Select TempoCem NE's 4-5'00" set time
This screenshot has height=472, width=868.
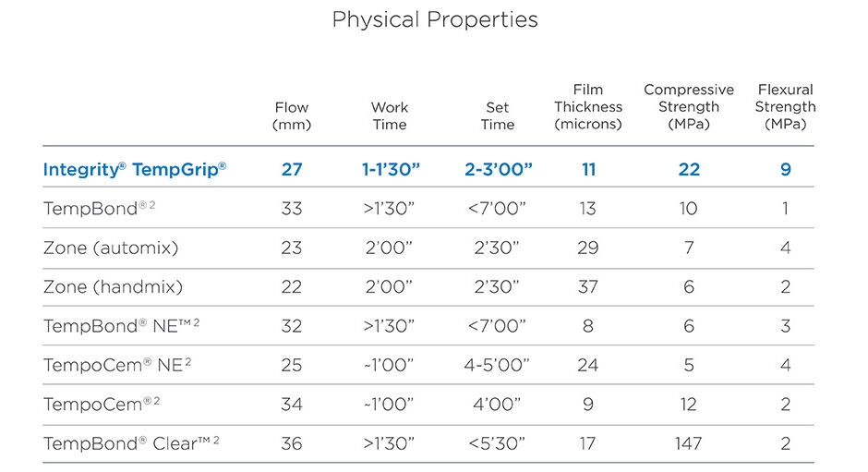tap(497, 365)
